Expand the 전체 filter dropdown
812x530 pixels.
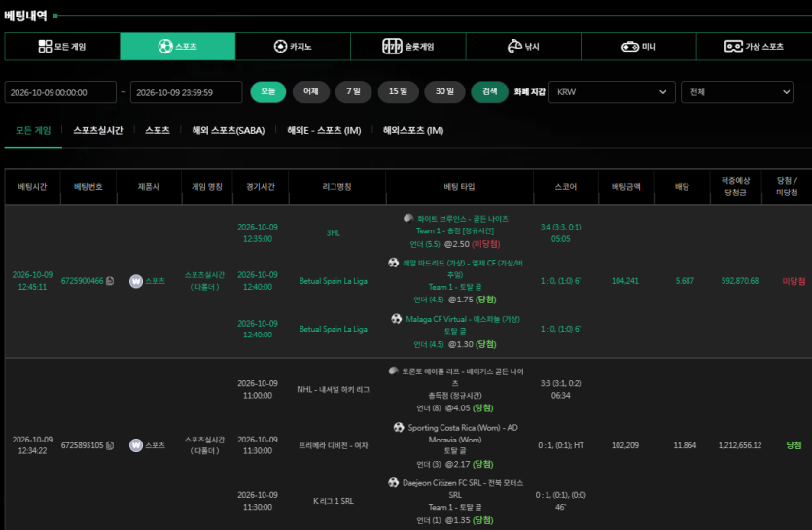click(737, 92)
